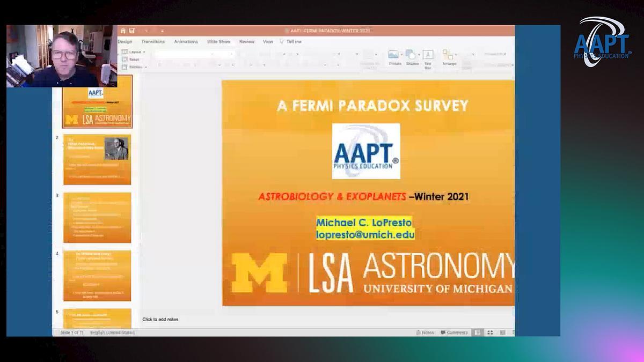Toggle the Notes pane from status bar

(425, 333)
